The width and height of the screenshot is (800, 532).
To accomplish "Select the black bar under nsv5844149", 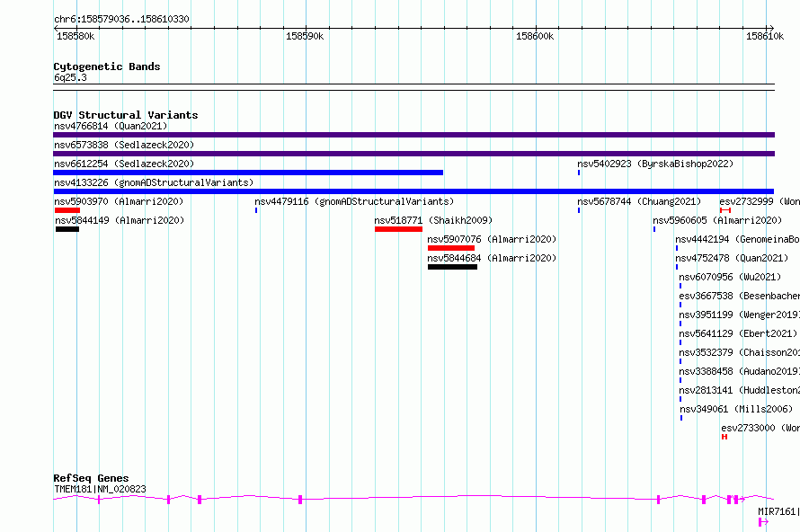I will click(67, 229).
